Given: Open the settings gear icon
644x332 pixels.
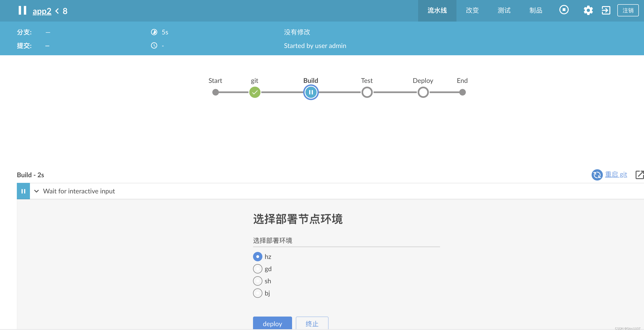Looking at the screenshot, I should [x=588, y=10].
